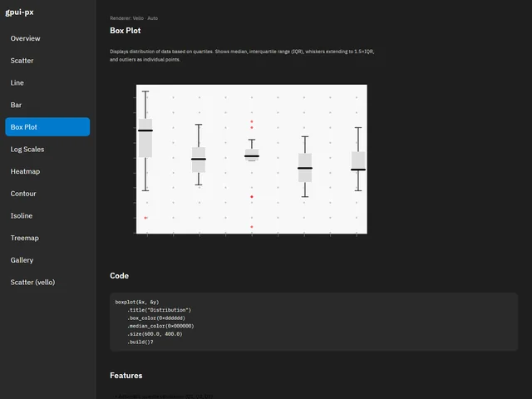Click the topmost red outlier in center column
The height and width of the screenshot is (399, 532).
pos(252,121)
